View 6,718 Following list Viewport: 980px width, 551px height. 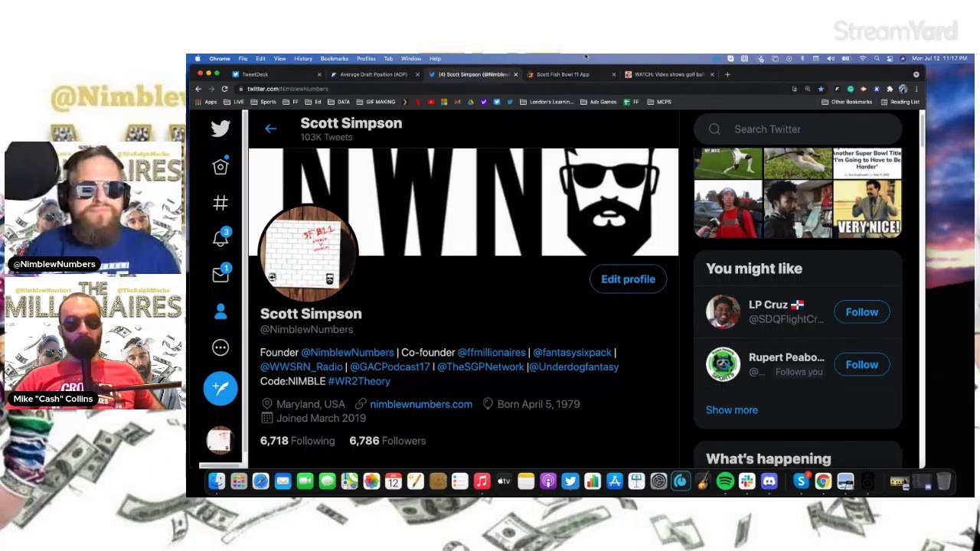pyautogui.click(x=297, y=441)
